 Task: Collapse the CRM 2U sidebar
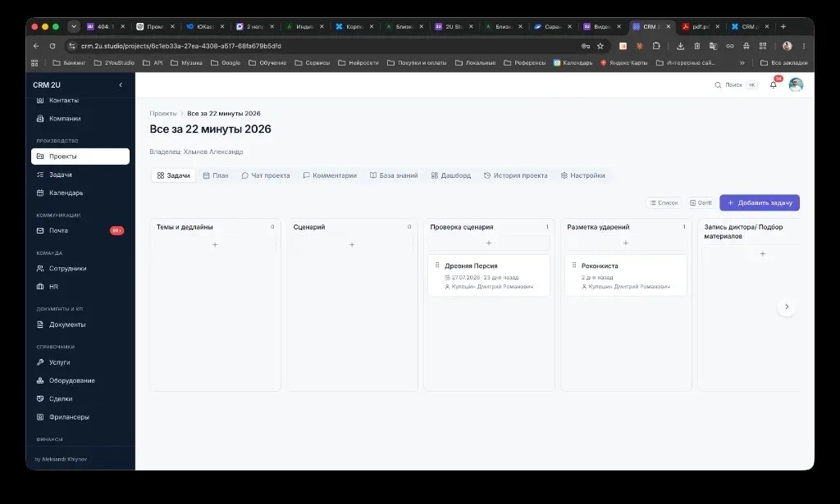(x=121, y=84)
